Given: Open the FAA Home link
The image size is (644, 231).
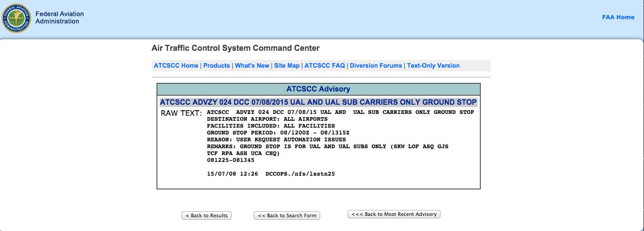Looking at the screenshot, I should (618, 17).
